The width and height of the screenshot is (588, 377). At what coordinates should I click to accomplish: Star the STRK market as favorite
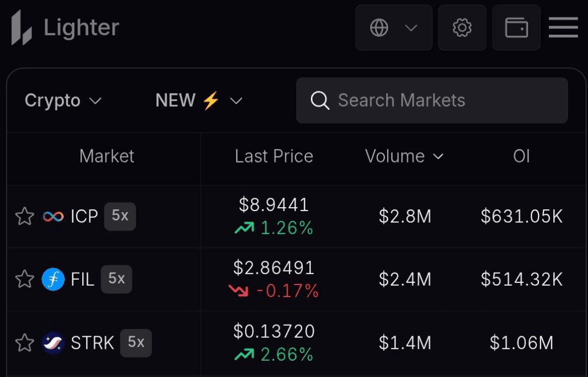tap(24, 343)
